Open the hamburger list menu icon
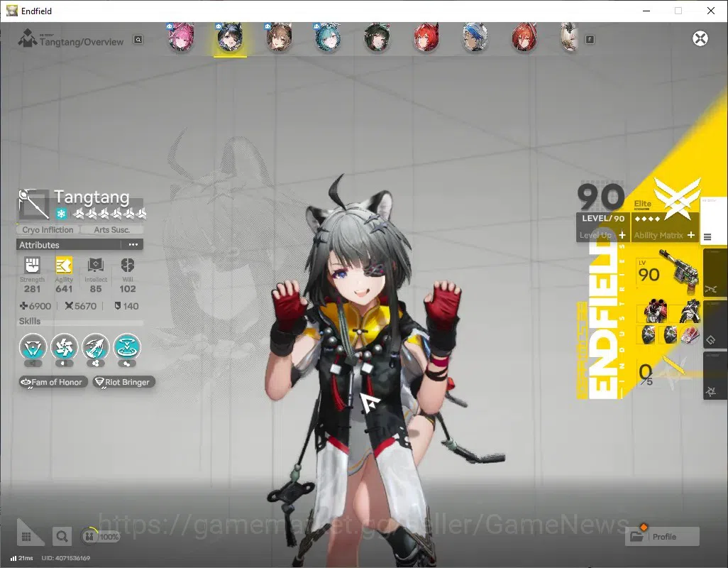The height and width of the screenshot is (568, 728). coord(707,237)
